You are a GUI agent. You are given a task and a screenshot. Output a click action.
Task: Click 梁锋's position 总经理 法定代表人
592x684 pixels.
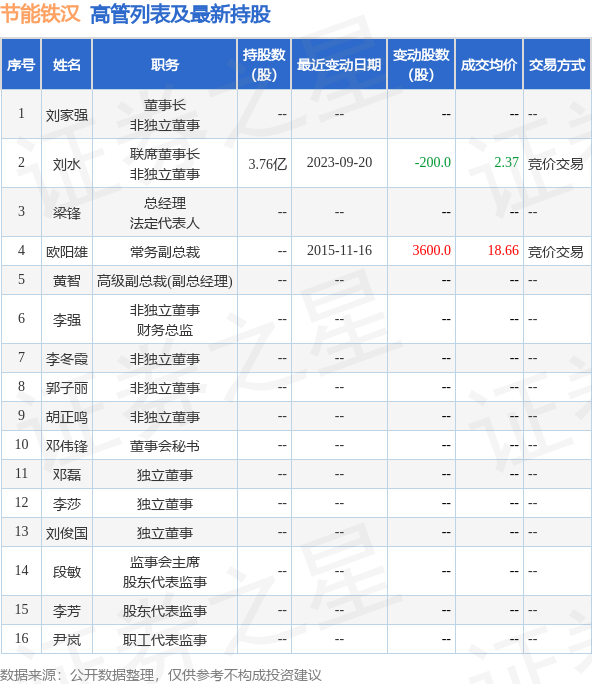click(x=164, y=213)
